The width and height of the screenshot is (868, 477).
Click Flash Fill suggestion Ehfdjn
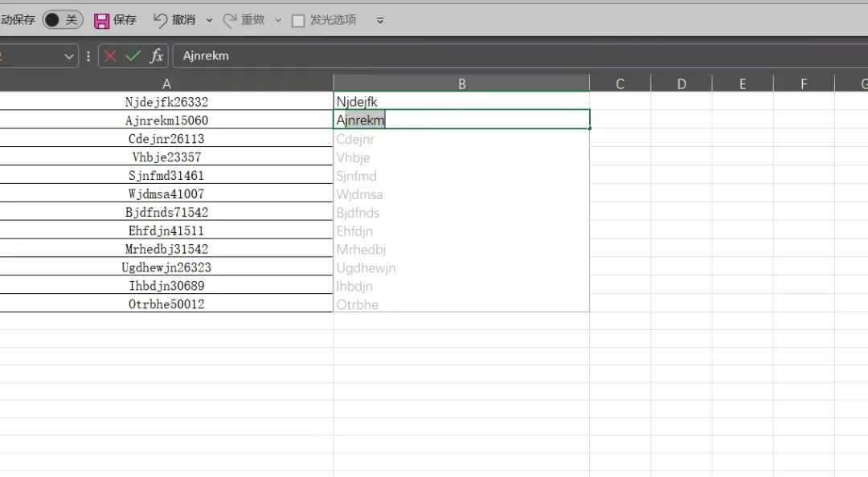461,230
